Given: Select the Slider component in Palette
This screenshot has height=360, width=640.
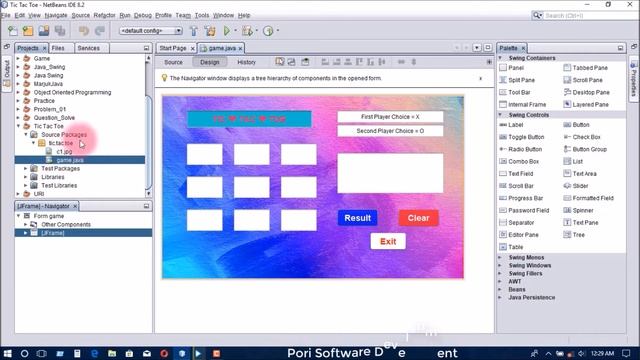Looking at the screenshot, I should [x=576, y=186].
